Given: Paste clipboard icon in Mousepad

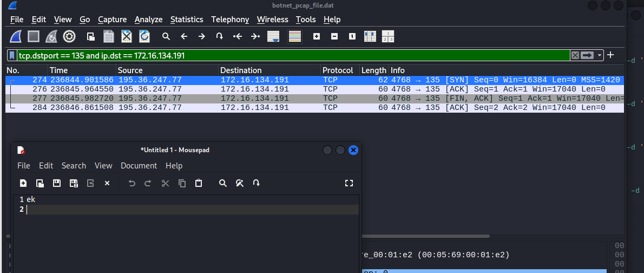Looking at the screenshot, I should point(199,183).
